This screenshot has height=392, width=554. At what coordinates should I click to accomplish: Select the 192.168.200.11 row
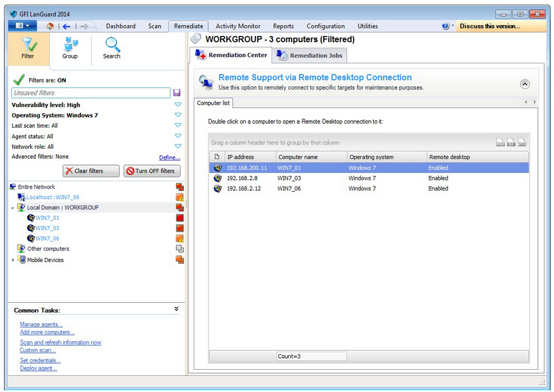[369, 168]
